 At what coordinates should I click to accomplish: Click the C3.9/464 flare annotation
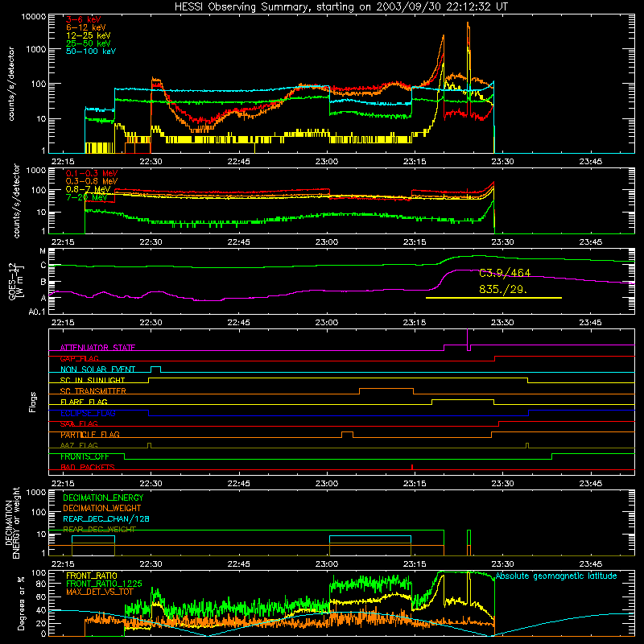[505, 273]
